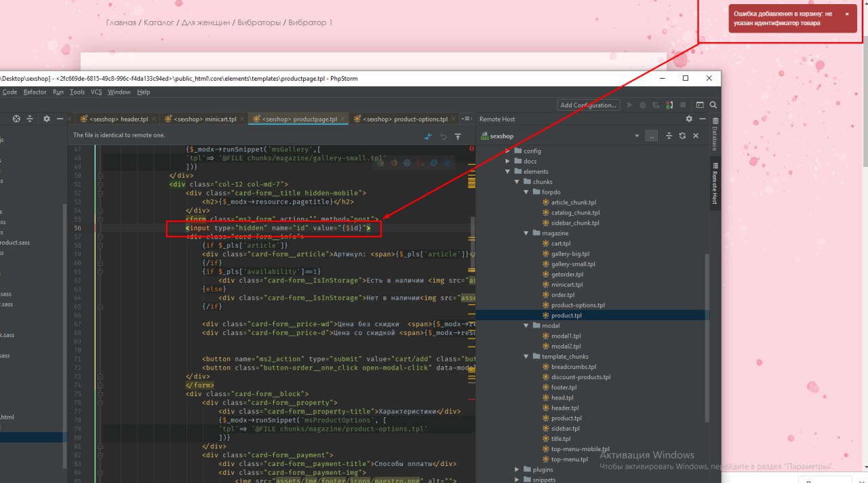Viewport: 868px width, 483px height.
Task: Open the Каталог breadcrumb link on webpage
Action: 158,22
